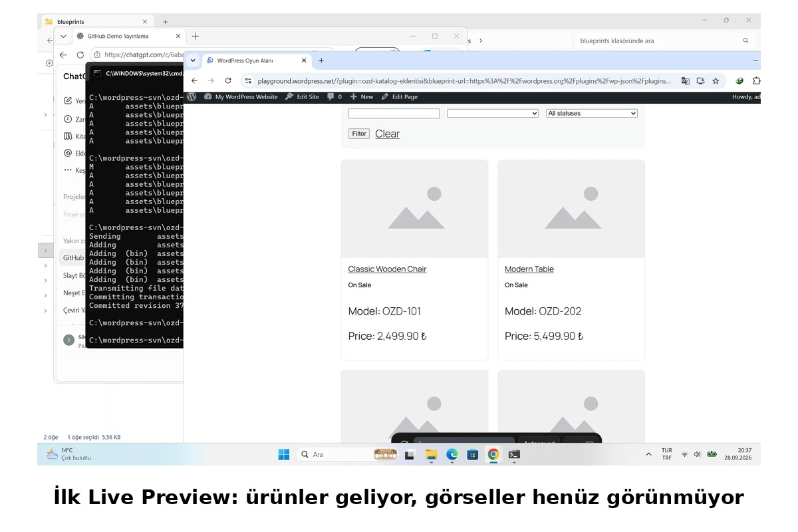Open site info icon beside playground URL
This screenshot has width=798, height=532.
click(x=248, y=80)
